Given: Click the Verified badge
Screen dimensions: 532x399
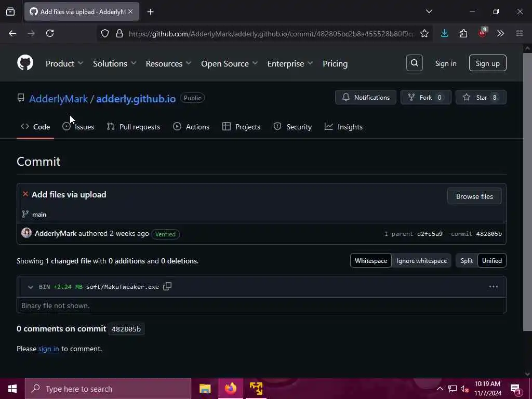Looking at the screenshot, I should click(x=165, y=234).
